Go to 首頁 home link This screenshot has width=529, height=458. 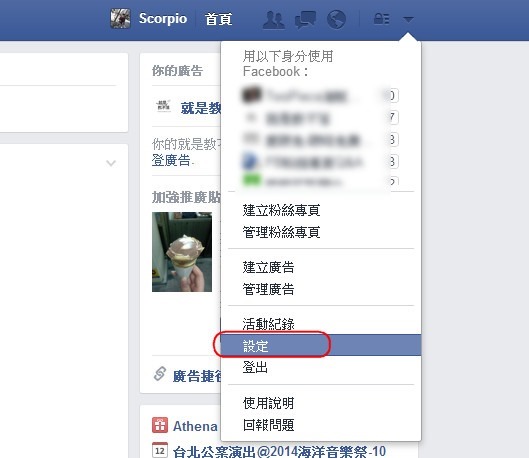[x=218, y=19]
